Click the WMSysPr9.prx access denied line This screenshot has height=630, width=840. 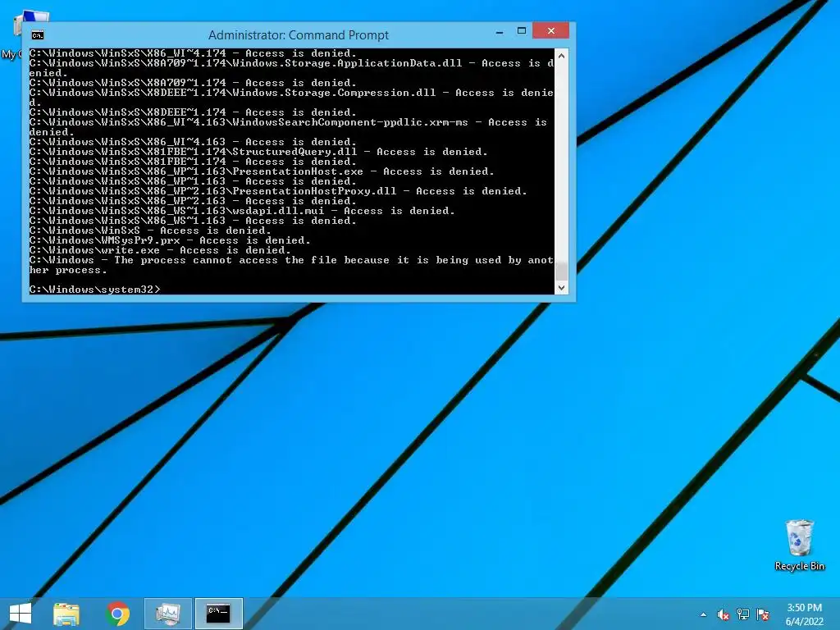coord(170,240)
